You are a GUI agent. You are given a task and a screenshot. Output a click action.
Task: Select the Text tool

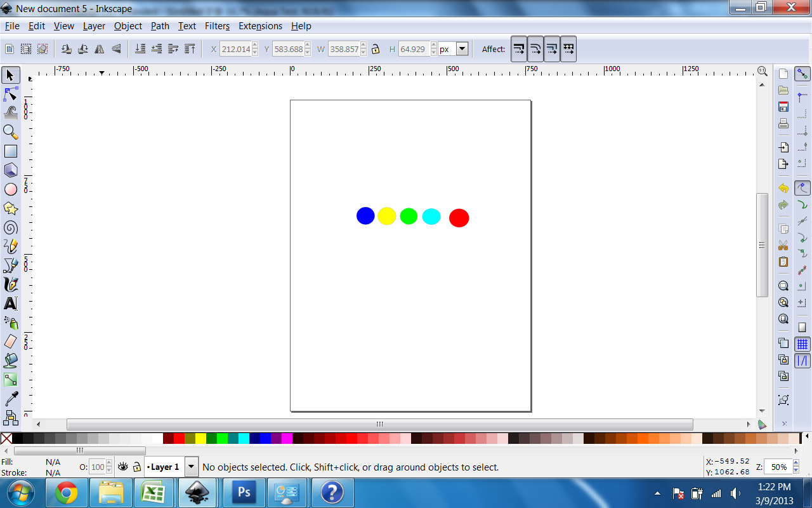(11, 304)
